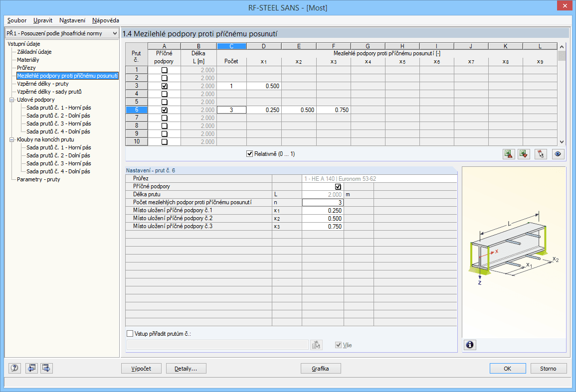Enable lateral supports for member 2

(x=164, y=78)
